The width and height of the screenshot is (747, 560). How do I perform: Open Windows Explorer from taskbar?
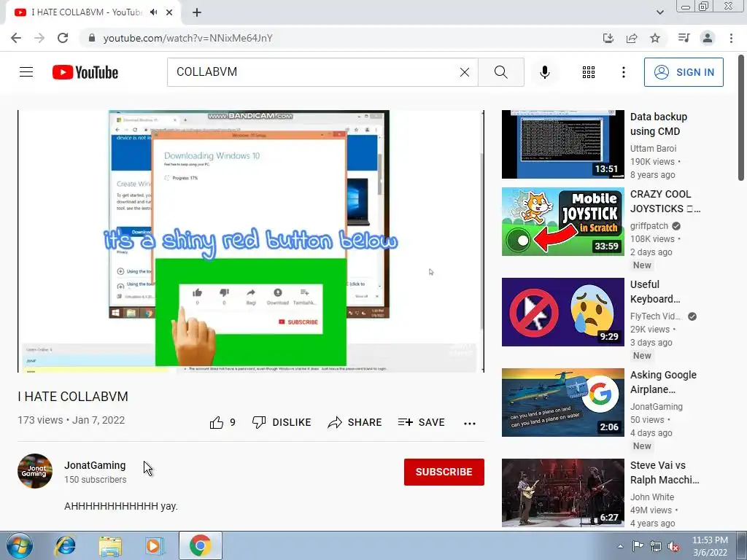click(110, 545)
